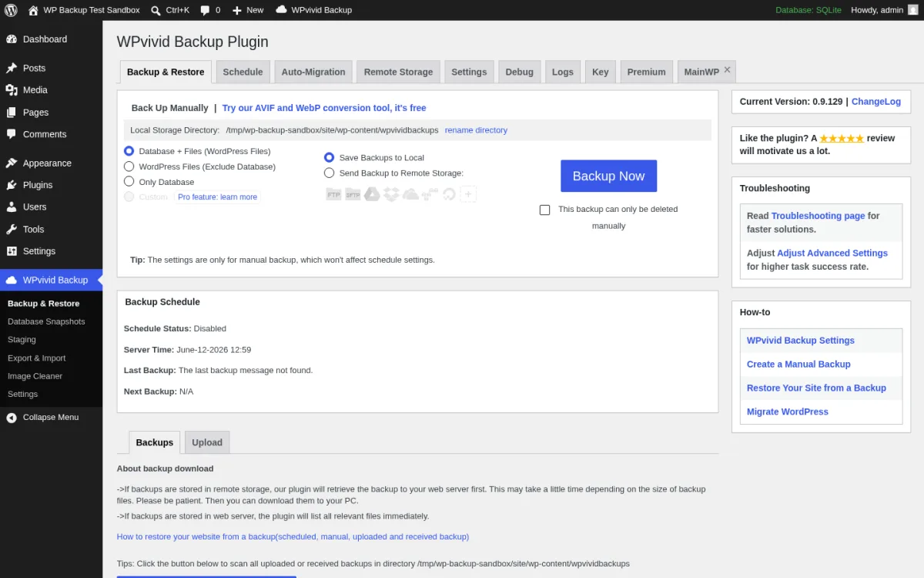Open the Troubleshooting page link
The image size is (924, 578).
coord(818,216)
